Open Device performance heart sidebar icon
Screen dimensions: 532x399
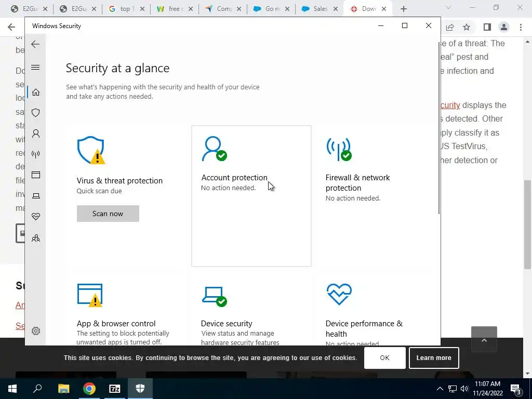click(x=36, y=217)
